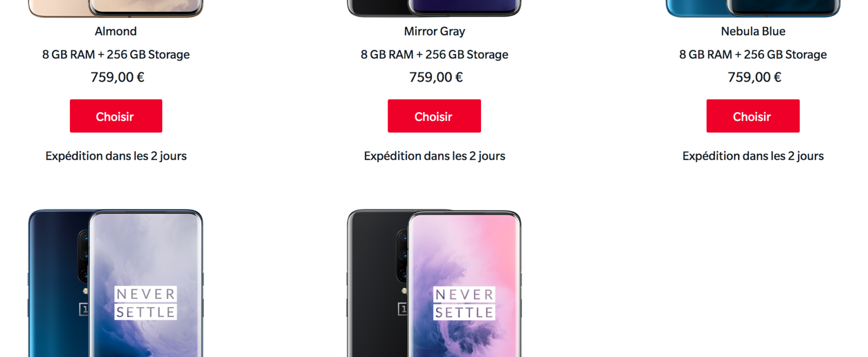Click the Mirror Gray phone image at top
Screen dimensions: 868x357
434,9
